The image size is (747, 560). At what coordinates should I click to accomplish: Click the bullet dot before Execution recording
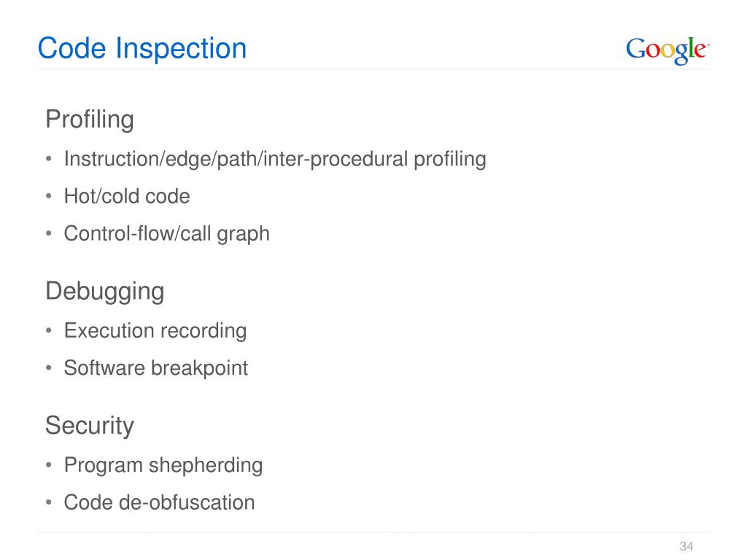(x=49, y=330)
